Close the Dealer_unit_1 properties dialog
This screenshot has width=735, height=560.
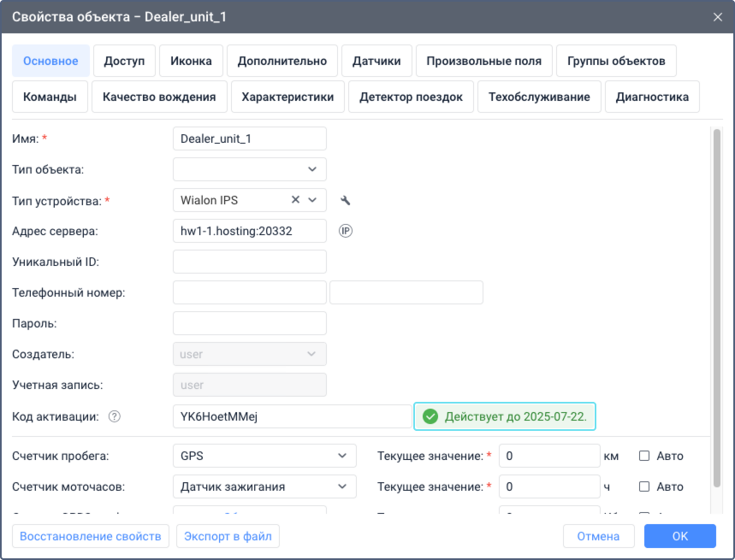tap(718, 17)
